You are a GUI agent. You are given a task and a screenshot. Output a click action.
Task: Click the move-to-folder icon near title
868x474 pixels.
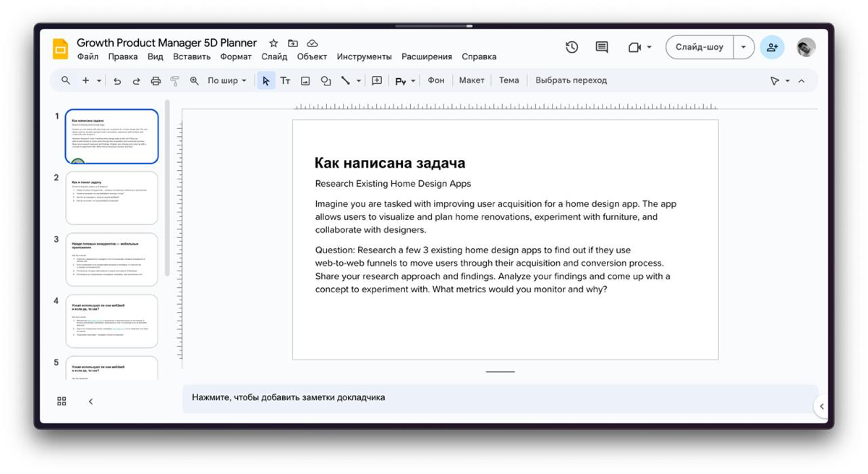click(x=293, y=43)
